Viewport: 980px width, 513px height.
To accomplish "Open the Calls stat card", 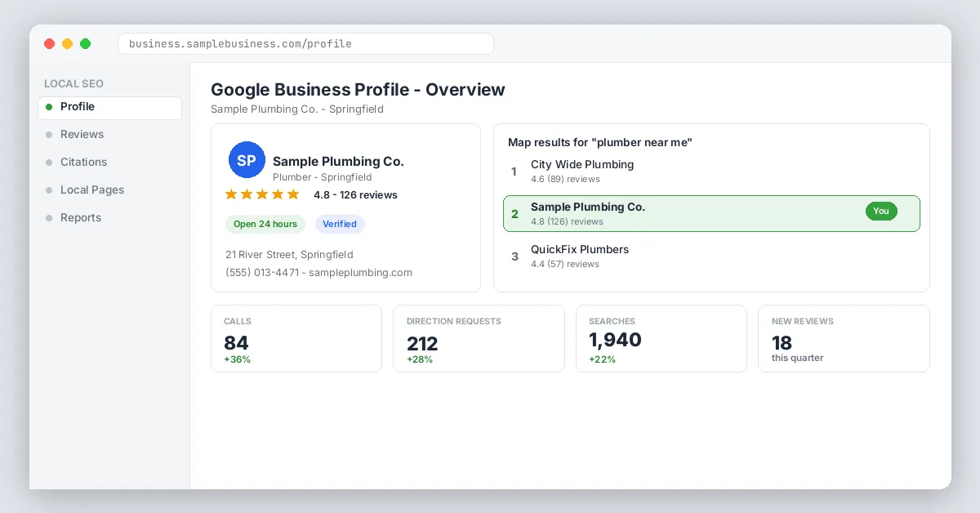I will tap(296, 339).
